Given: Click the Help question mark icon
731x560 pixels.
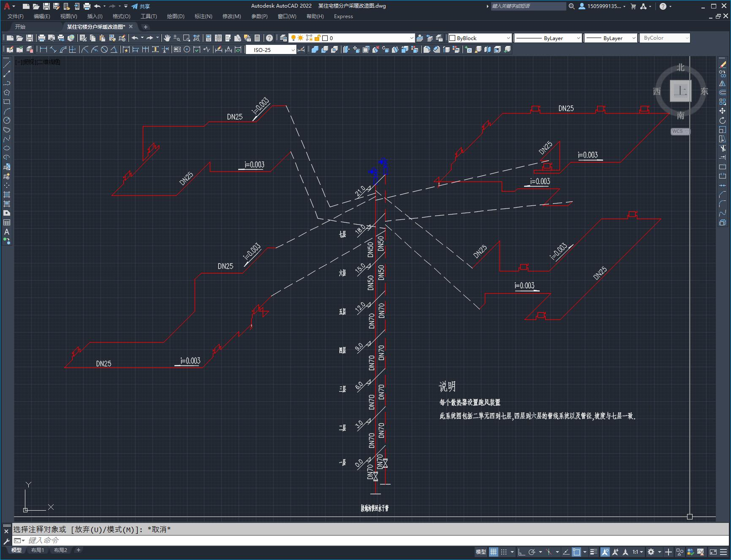Looking at the screenshot, I should pyautogui.click(x=269, y=38).
